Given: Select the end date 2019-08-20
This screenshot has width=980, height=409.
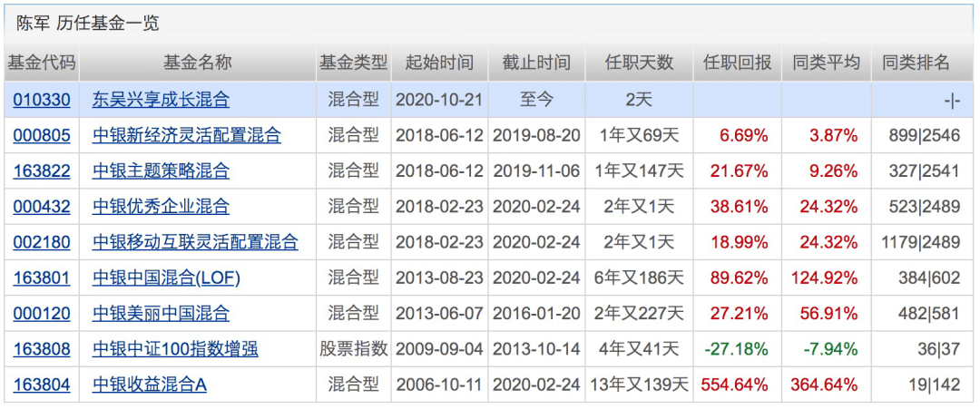Looking at the screenshot, I should (x=536, y=135).
